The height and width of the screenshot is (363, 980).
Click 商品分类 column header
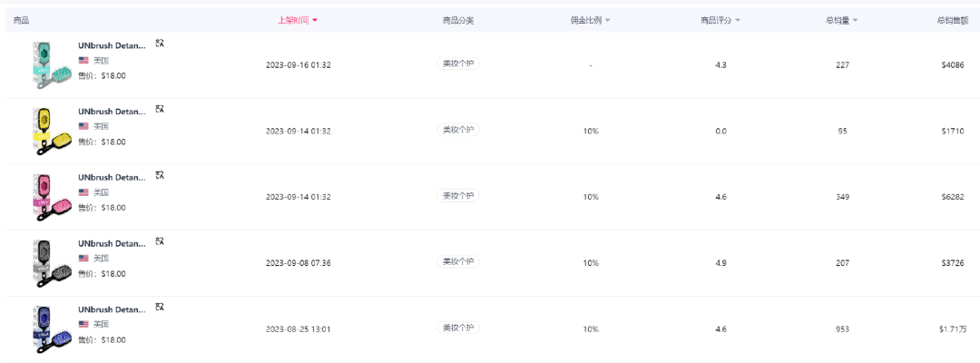458,20
